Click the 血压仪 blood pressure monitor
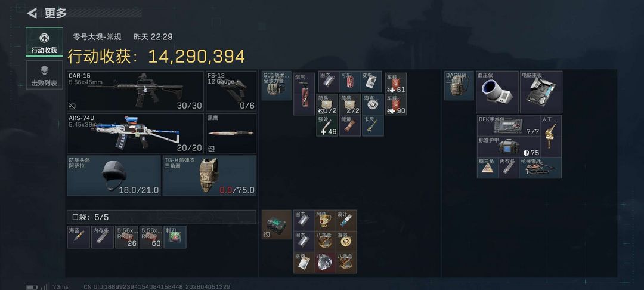 tap(497, 92)
